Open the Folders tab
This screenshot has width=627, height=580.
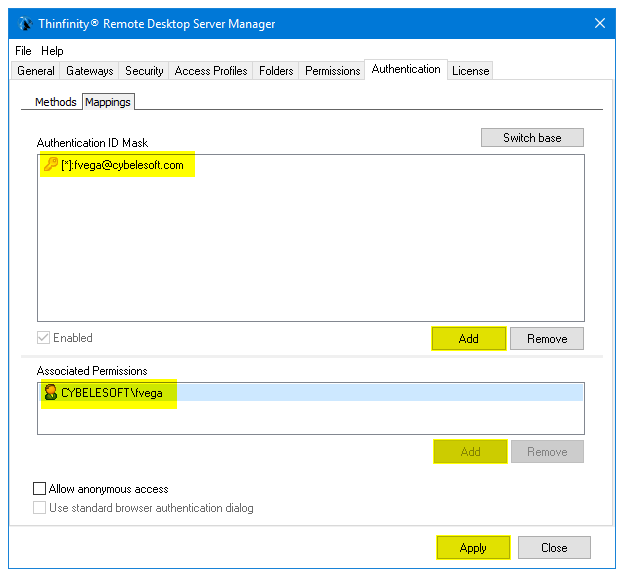point(276,71)
